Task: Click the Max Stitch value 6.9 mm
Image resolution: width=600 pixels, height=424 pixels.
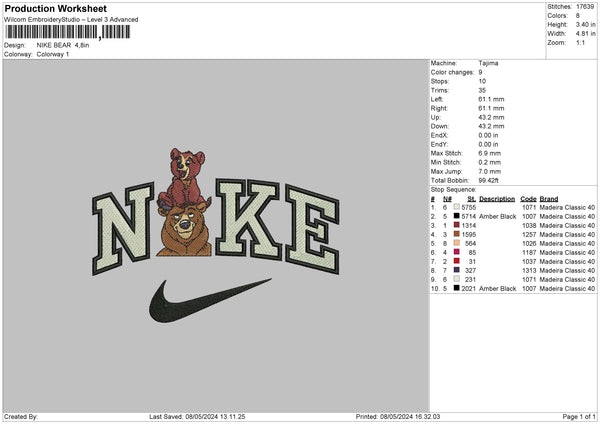Action: [x=489, y=153]
